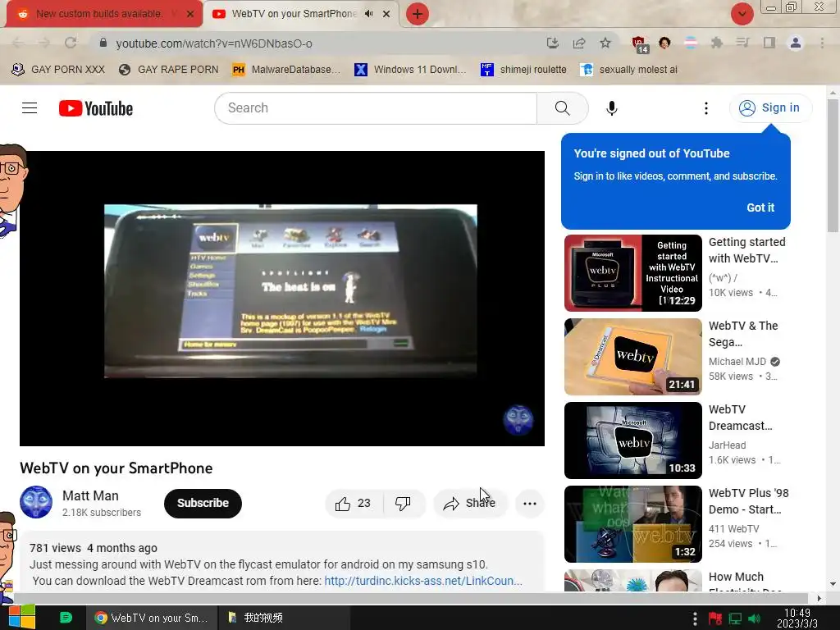Image resolution: width=840 pixels, height=630 pixels.
Task: Dislike the video with thumbs down
Action: [x=403, y=504]
